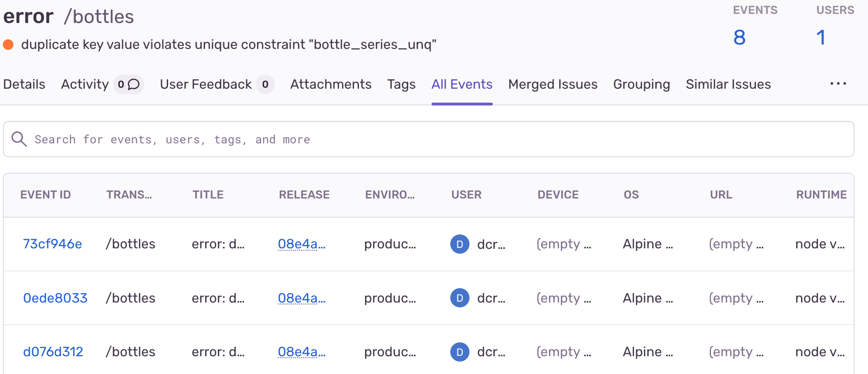Open event d076d312
Image resolution: width=868 pixels, height=374 pixels.
point(53,352)
